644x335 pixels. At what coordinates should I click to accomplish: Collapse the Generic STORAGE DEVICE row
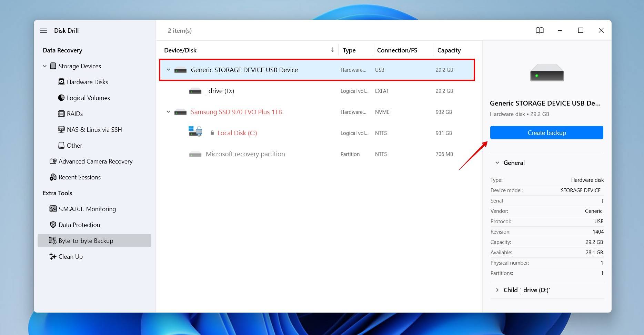point(168,69)
